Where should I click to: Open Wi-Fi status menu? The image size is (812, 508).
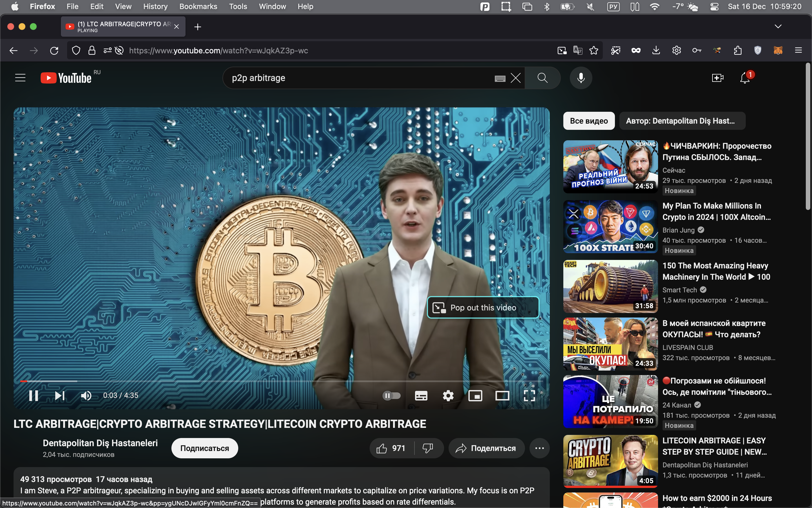coord(654,6)
